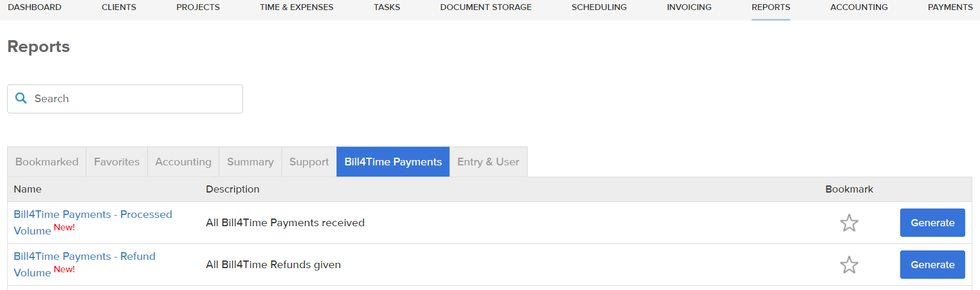The width and height of the screenshot is (980, 290).
Task: Bookmark the Processed Volume report star
Action: coord(849,223)
